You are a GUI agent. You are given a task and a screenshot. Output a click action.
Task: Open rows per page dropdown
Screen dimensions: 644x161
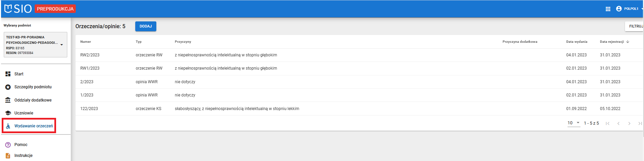pyautogui.click(x=574, y=123)
